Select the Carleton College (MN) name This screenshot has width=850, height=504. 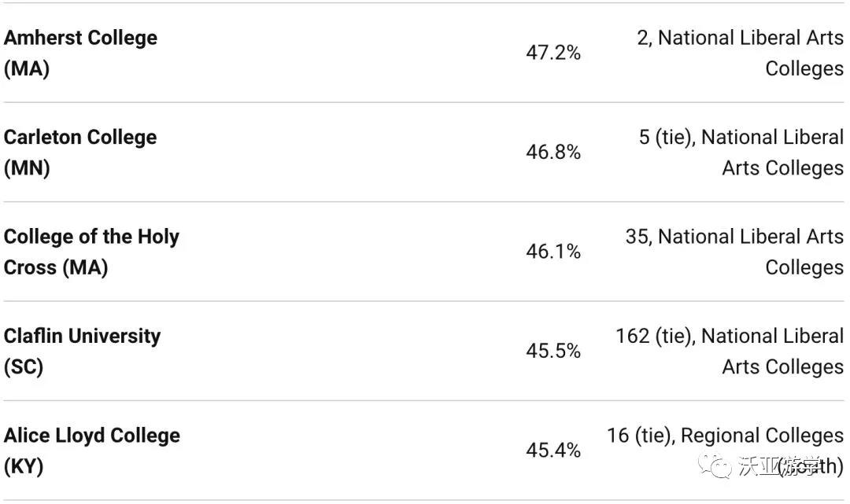[x=80, y=153]
